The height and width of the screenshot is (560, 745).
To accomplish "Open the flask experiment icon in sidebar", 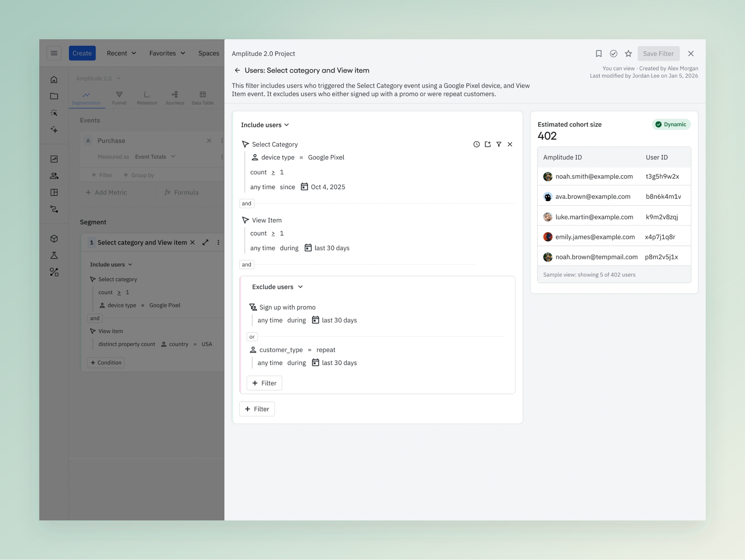I will [x=54, y=255].
